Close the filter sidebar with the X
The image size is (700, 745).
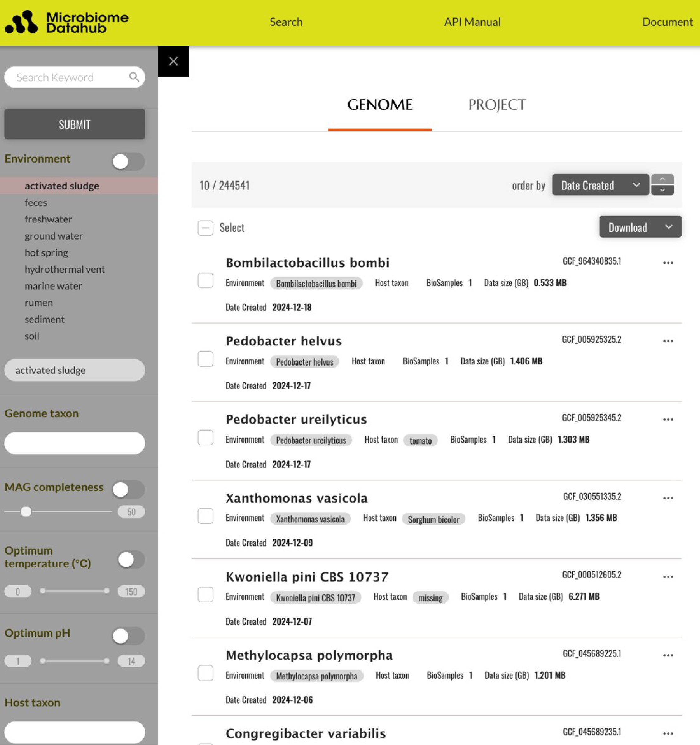[x=173, y=61]
